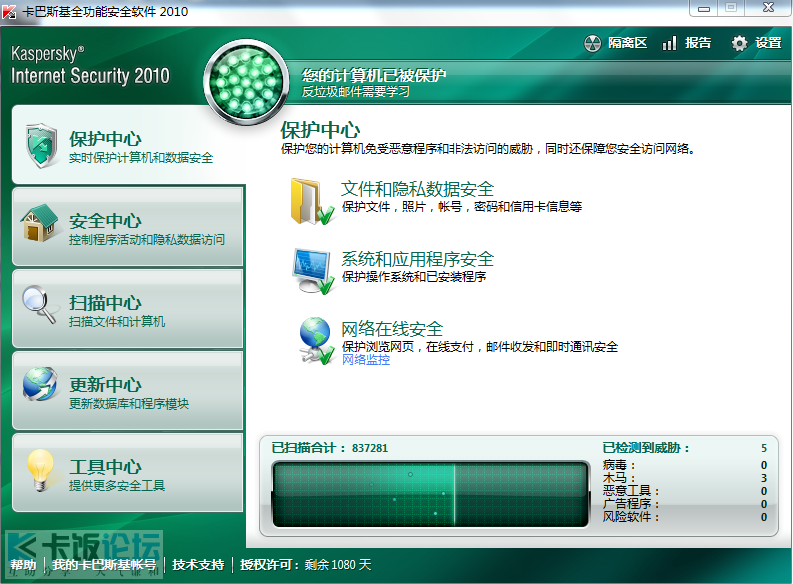Click the 木马 threat count row
793x584 pixels.
click(x=685, y=478)
